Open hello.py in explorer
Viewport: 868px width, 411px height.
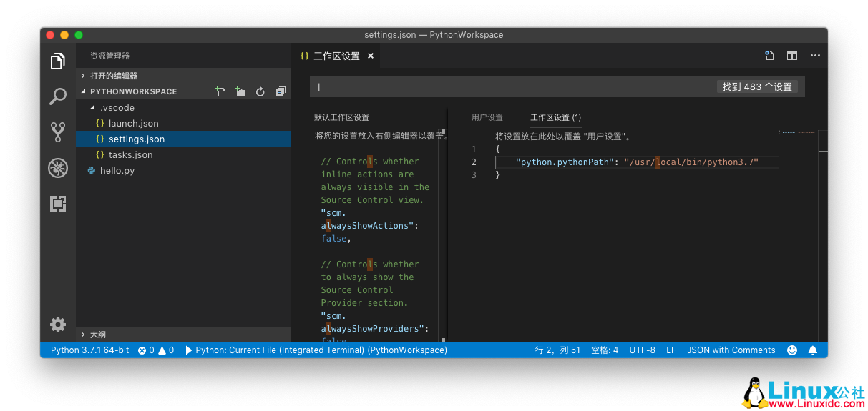coord(183,170)
